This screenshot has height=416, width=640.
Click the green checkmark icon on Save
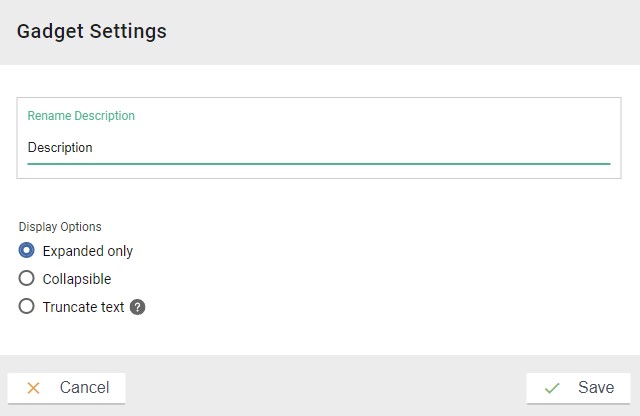point(552,388)
